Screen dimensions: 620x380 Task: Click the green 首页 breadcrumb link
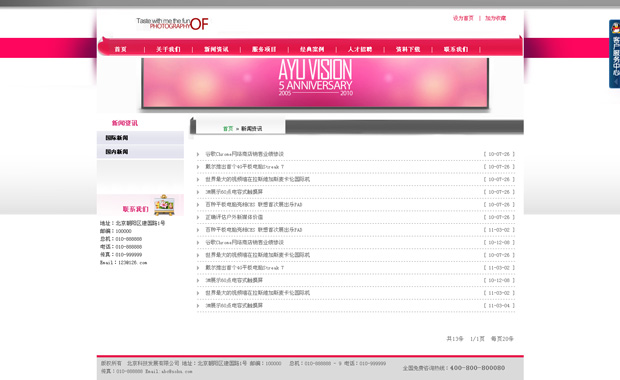pos(228,129)
